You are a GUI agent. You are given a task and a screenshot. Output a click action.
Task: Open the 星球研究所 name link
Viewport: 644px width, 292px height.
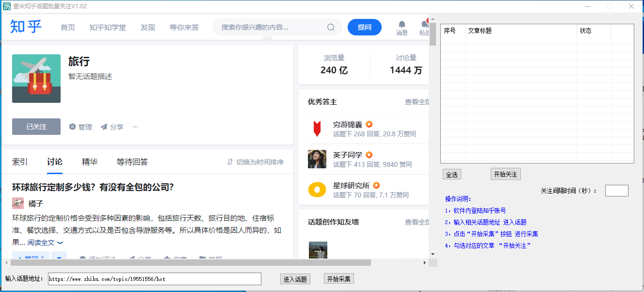pos(351,186)
